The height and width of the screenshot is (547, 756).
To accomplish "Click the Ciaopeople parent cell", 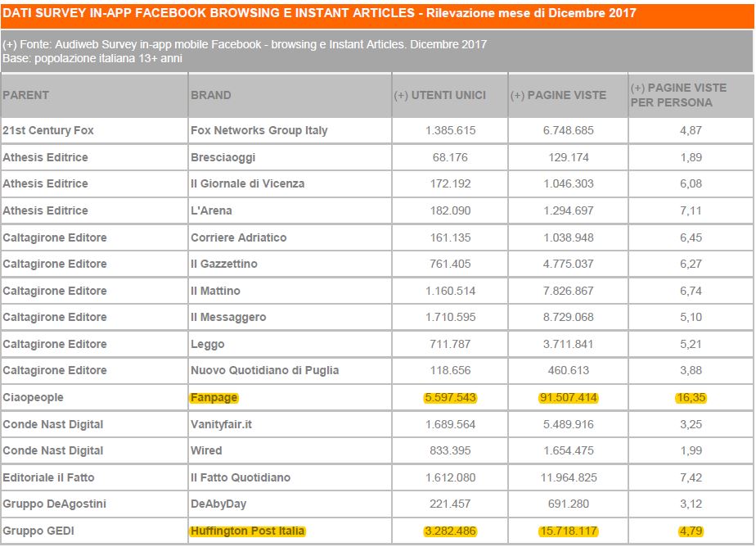I will pyautogui.click(x=94, y=397).
